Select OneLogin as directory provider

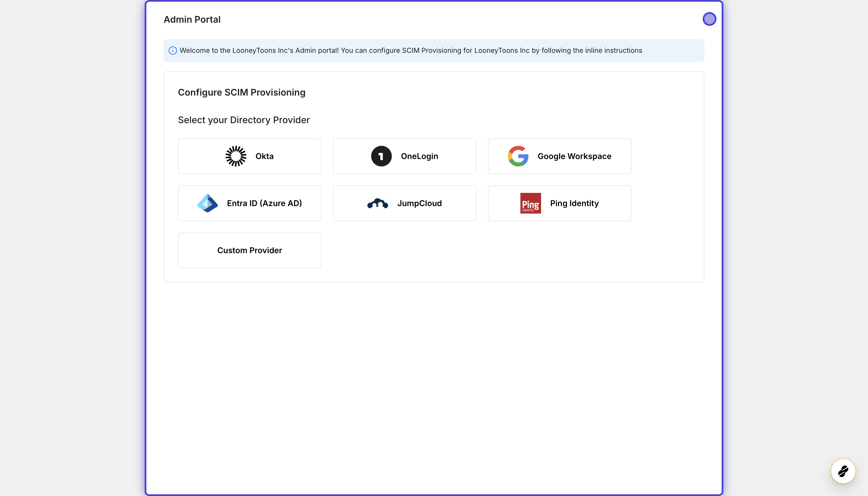pyautogui.click(x=404, y=156)
